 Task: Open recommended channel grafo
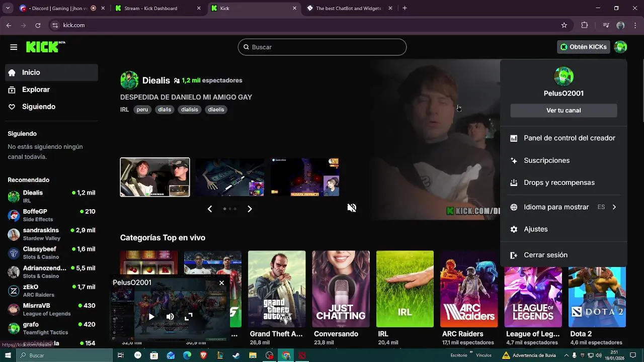[x=52, y=328]
